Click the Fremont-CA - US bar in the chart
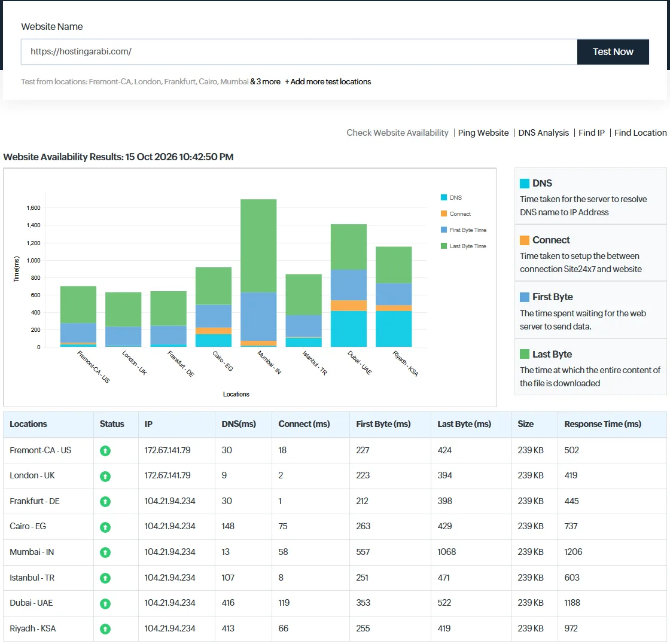670x644 pixels. tap(78, 316)
